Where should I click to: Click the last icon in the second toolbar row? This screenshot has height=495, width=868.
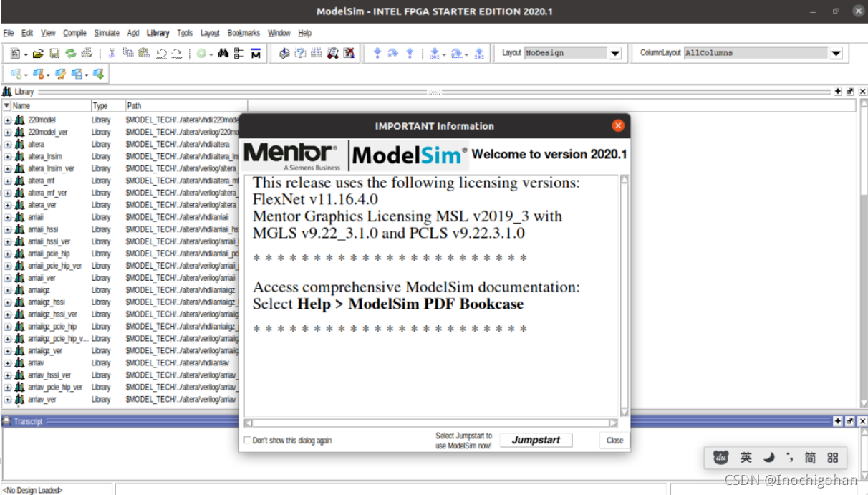[98, 74]
